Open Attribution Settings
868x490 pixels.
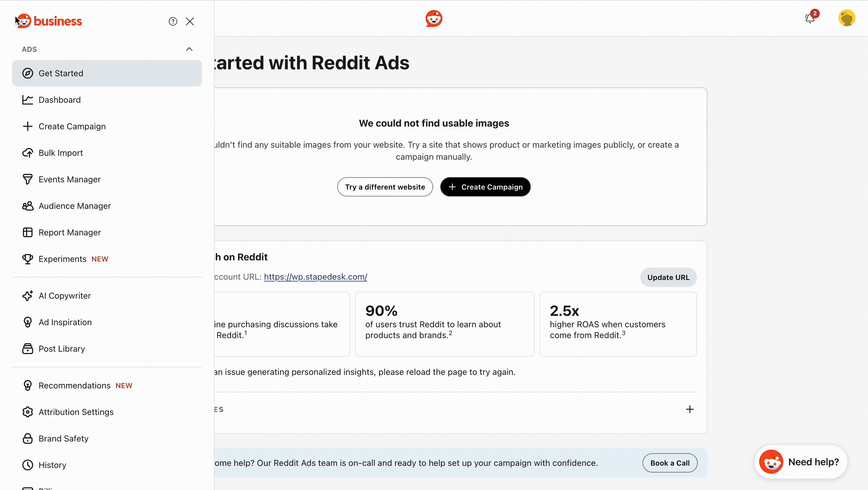pyautogui.click(x=107, y=412)
